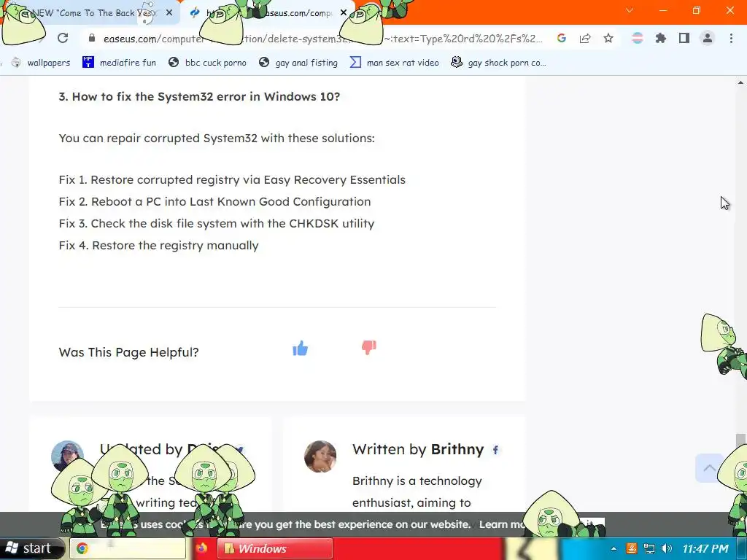Click Learn more in the cookie banner
Screen dimensions: 747x560
[x=501, y=524]
